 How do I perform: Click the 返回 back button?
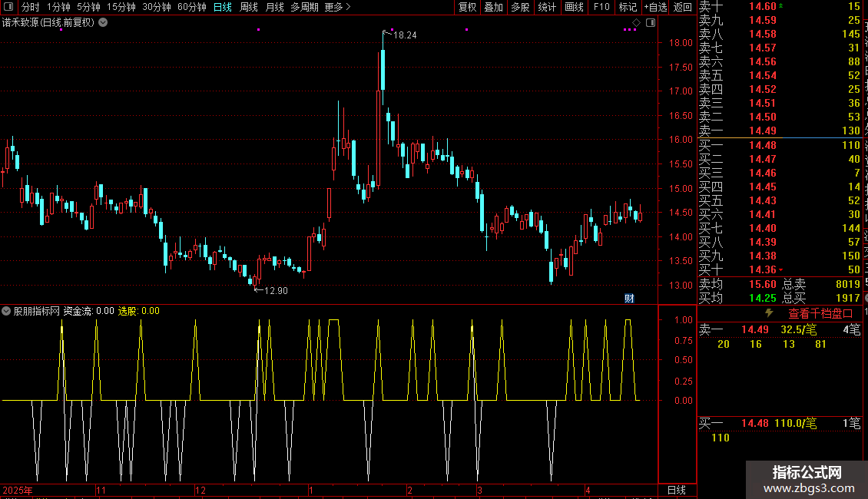tap(682, 7)
